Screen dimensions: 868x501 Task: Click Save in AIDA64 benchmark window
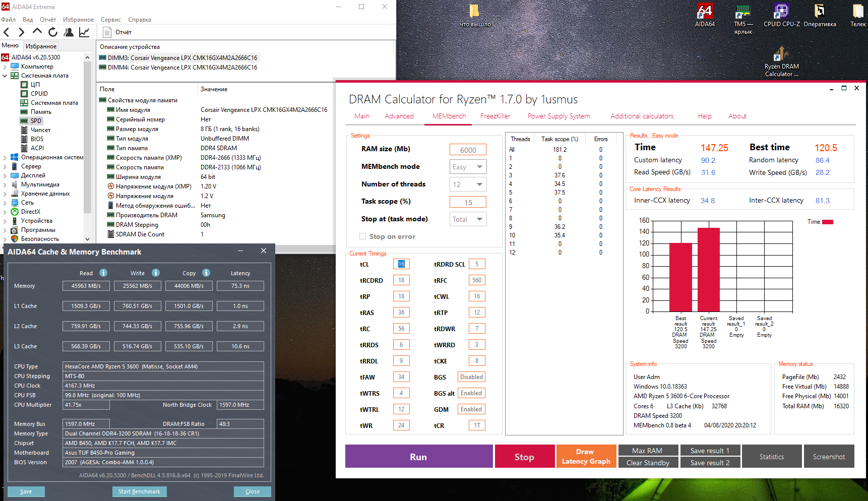point(26,491)
